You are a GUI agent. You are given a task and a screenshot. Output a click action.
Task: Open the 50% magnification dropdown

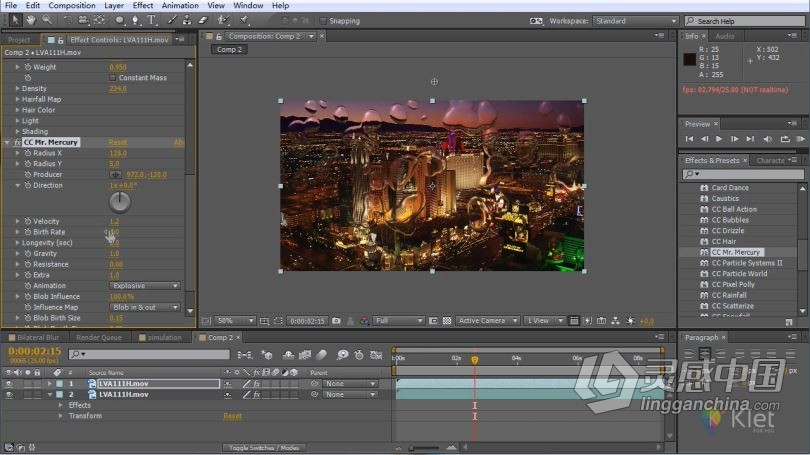235,321
